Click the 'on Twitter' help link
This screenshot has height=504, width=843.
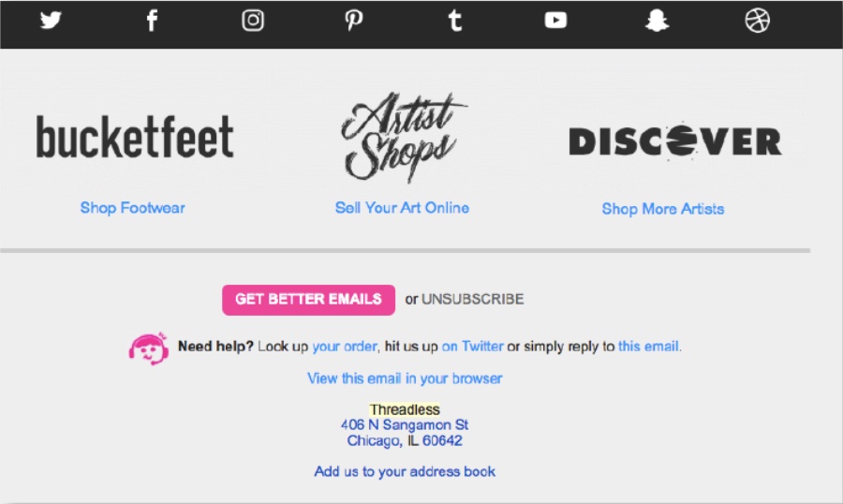[x=472, y=347]
